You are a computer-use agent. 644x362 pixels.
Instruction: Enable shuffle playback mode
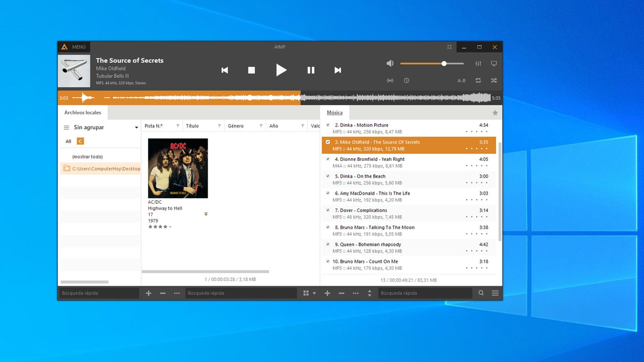[x=493, y=80]
